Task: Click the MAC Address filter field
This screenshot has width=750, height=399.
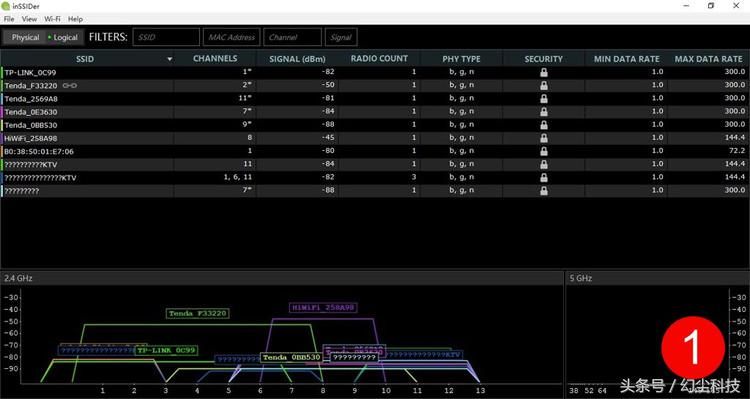Action: click(x=232, y=37)
